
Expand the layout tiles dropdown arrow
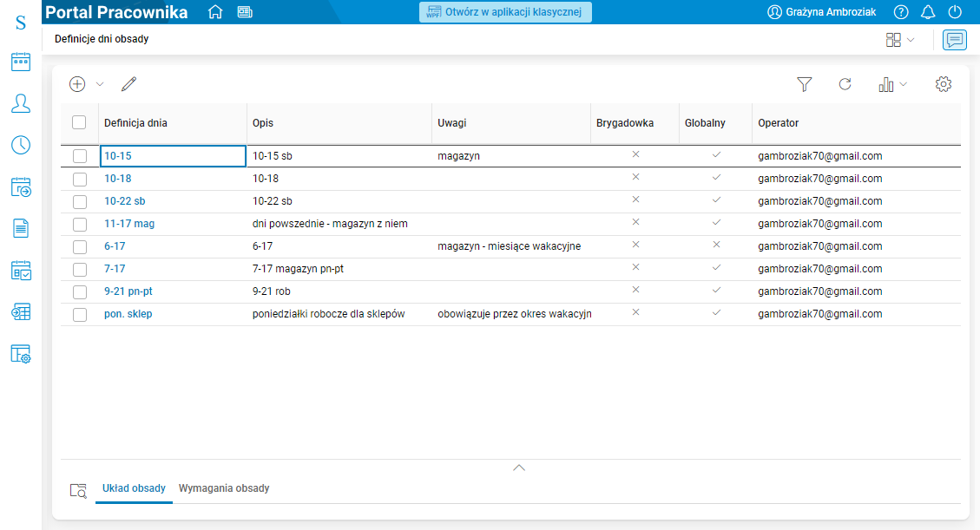coord(911,40)
